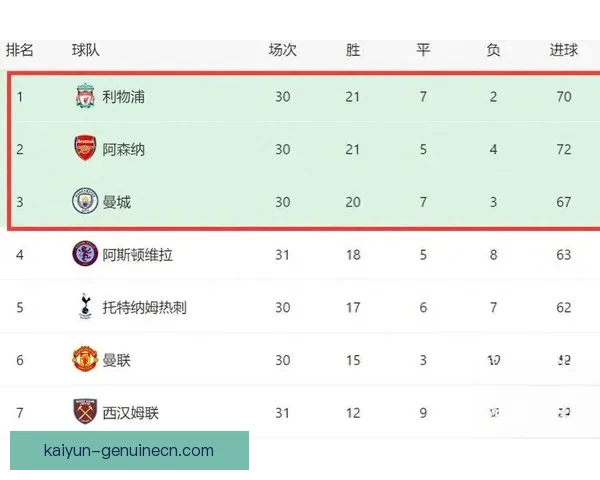Click the West Ham United crest icon
Screen dimensions: 600x480
click(x=84, y=412)
